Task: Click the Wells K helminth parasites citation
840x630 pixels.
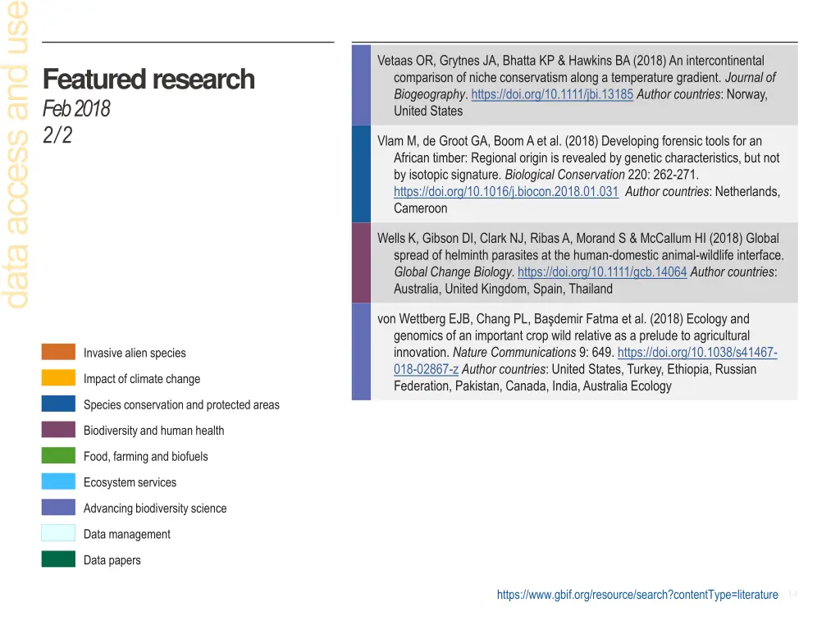Action: coord(584,263)
